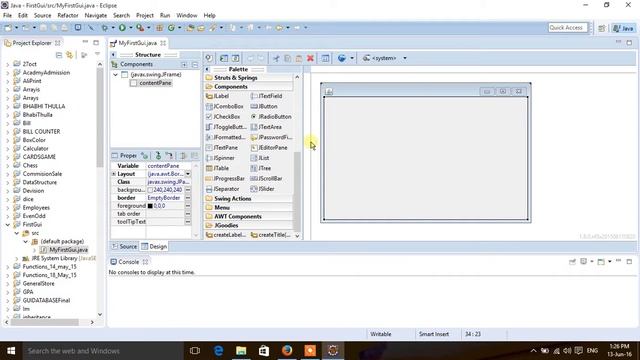Click the foreground color value 0,0,0

(x=159, y=206)
